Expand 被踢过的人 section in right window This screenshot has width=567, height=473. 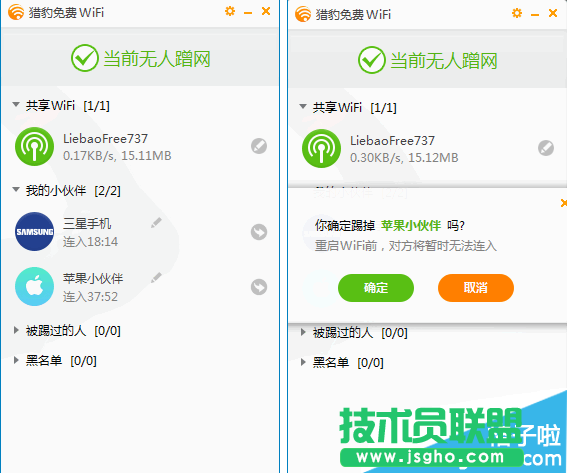point(303,332)
